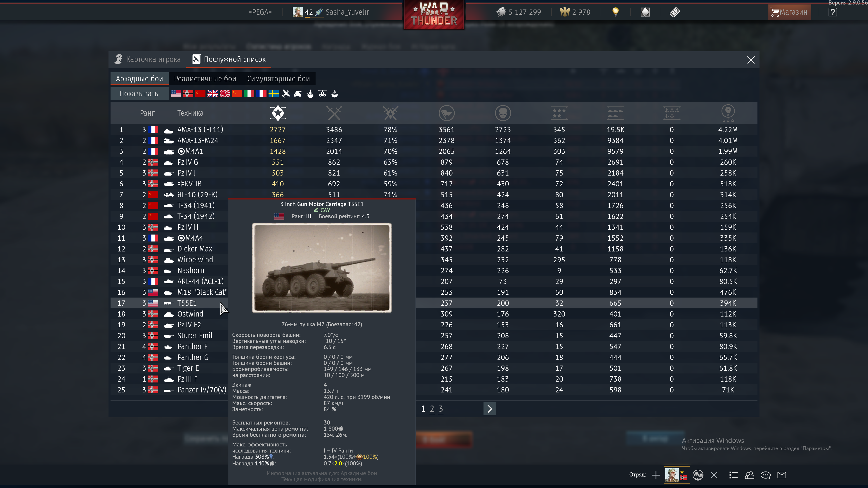Open the help question mark icon
Viewport: 868px width, 488px height.
[833, 12]
